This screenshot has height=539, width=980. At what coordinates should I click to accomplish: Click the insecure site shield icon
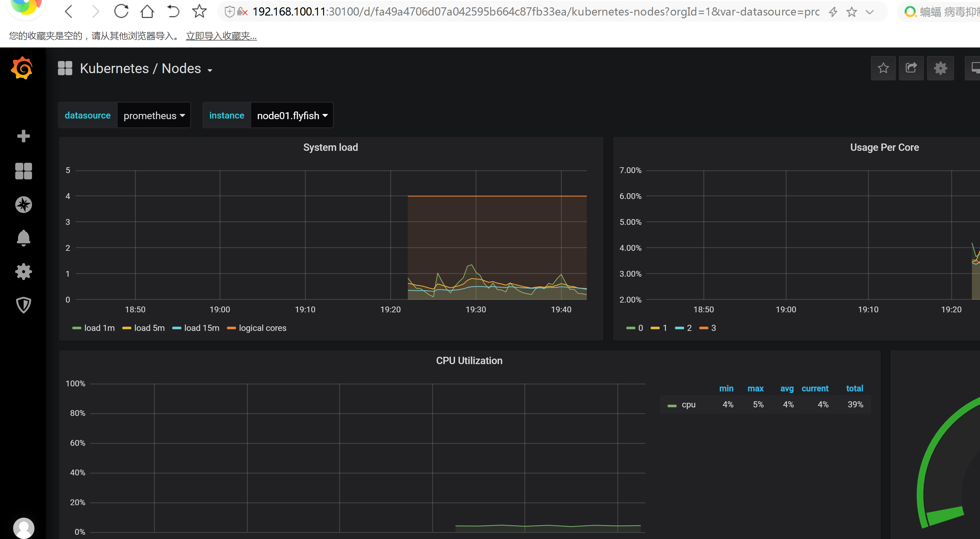[230, 12]
